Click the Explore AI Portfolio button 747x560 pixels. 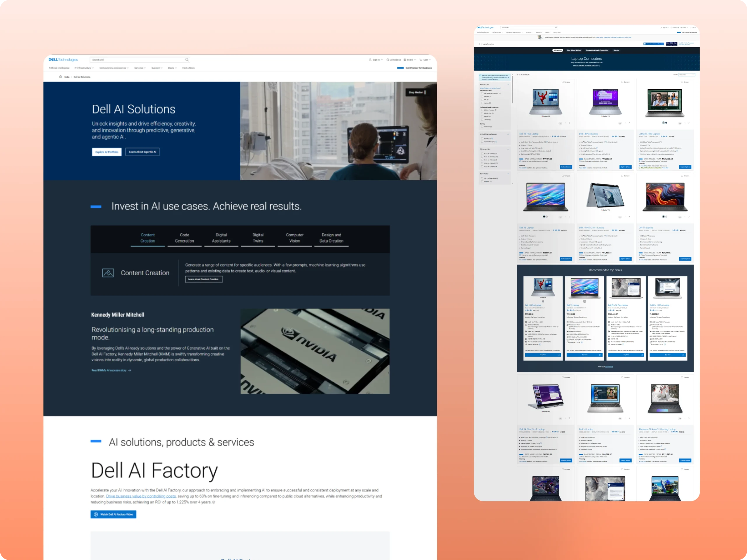(x=107, y=152)
